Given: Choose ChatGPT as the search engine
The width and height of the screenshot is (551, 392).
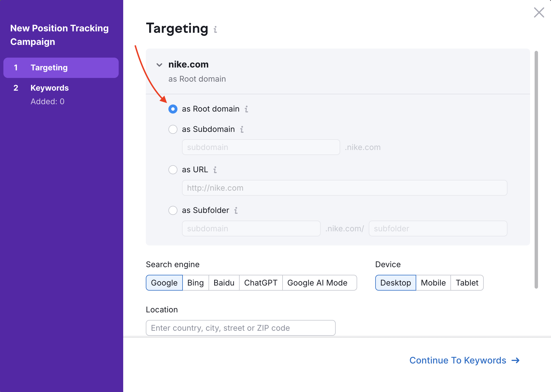Looking at the screenshot, I should [261, 283].
